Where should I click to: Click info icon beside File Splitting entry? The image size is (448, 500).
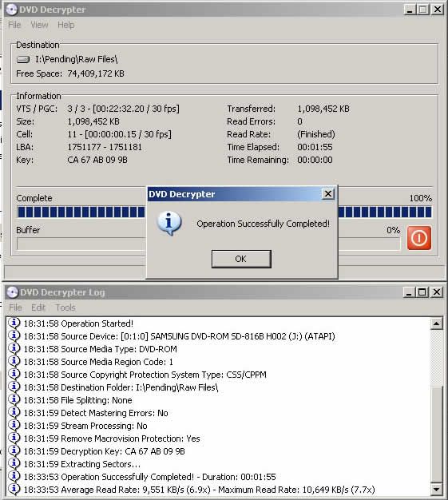[14, 399]
